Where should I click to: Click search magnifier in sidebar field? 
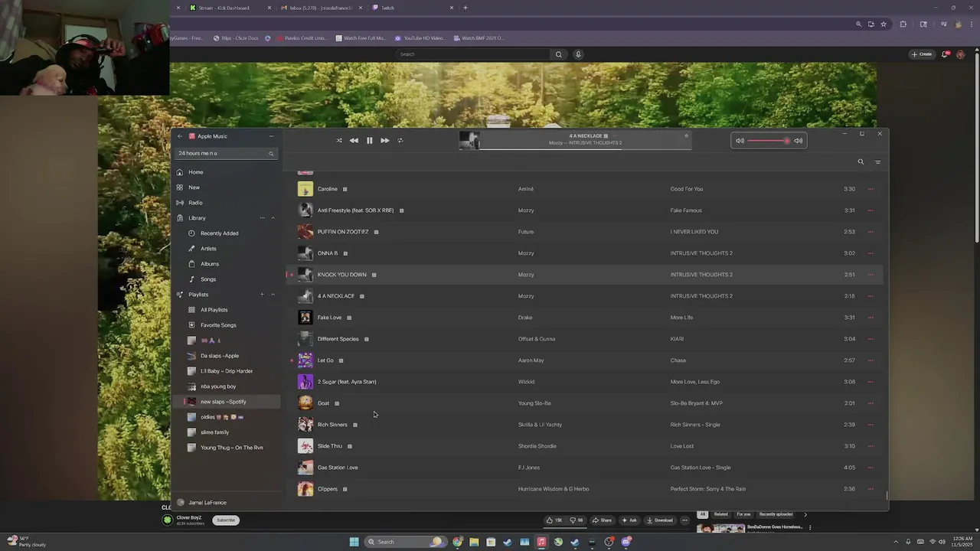click(271, 154)
